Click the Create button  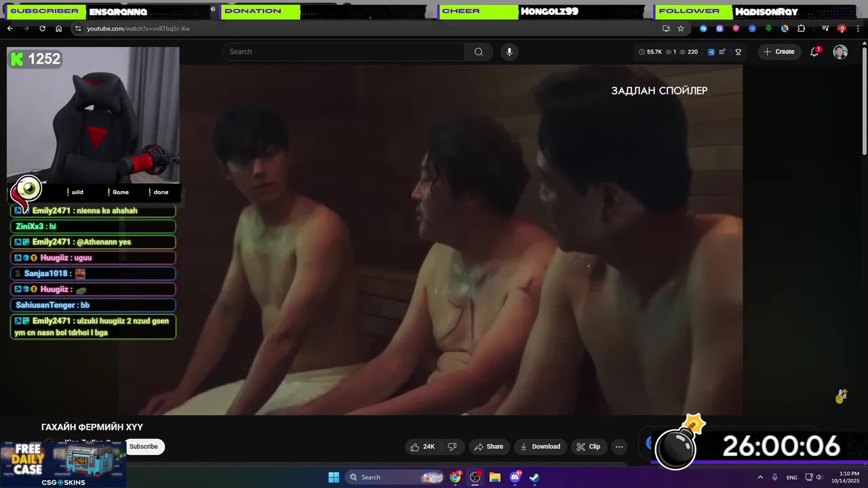(x=779, y=52)
